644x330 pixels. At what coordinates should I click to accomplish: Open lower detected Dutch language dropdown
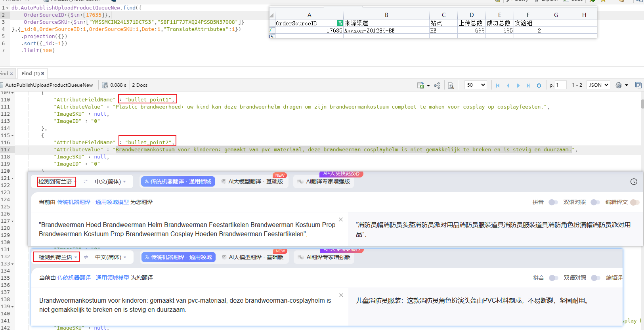tap(58, 257)
